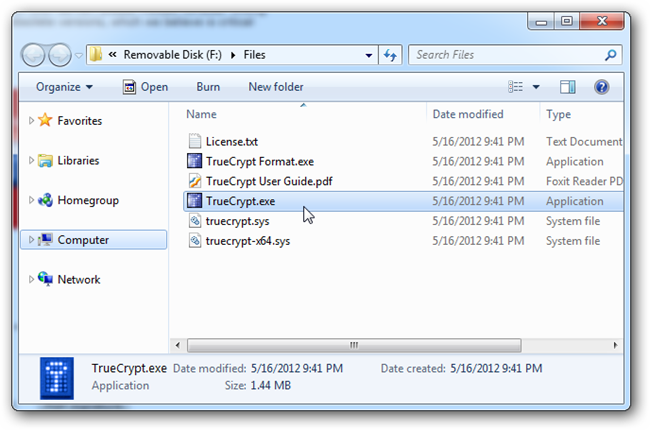Expand the Computer tree node
The width and height of the screenshot is (650, 430).
(31, 240)
